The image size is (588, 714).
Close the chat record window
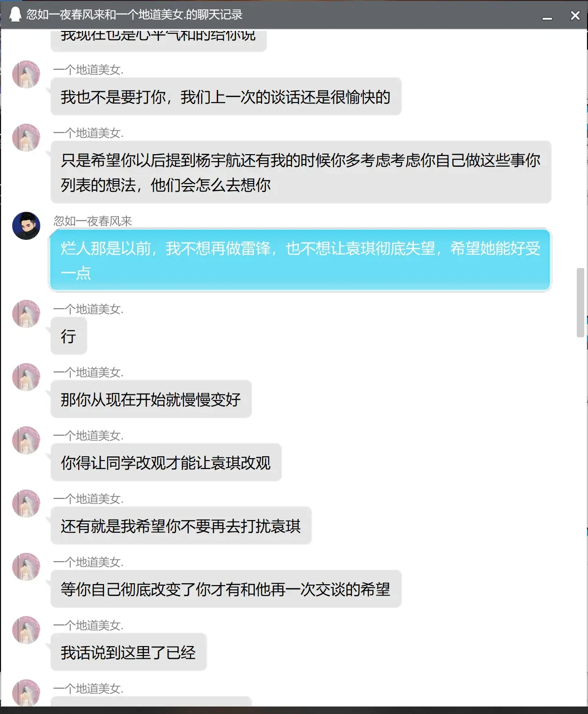[x=575, y=15]
